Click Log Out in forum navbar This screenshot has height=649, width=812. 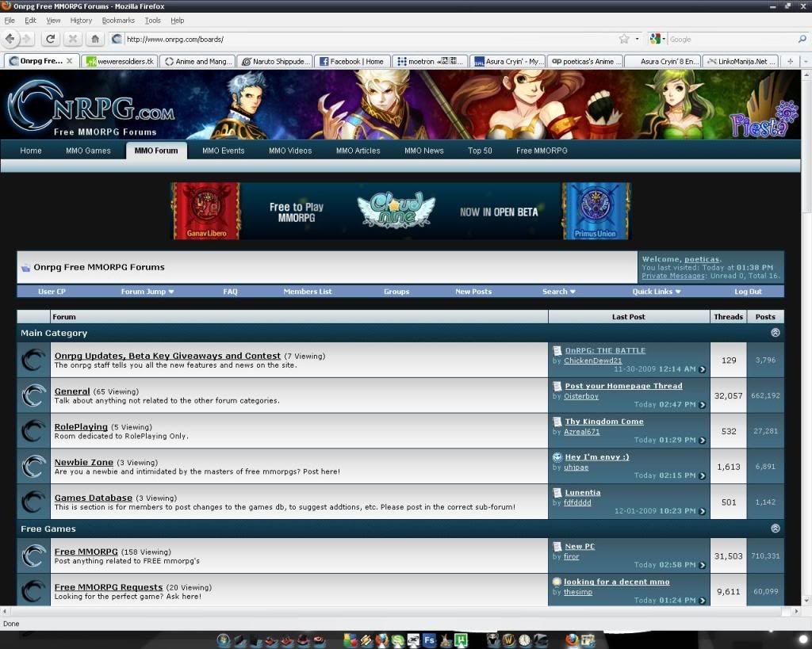click(x=748, y=292)
